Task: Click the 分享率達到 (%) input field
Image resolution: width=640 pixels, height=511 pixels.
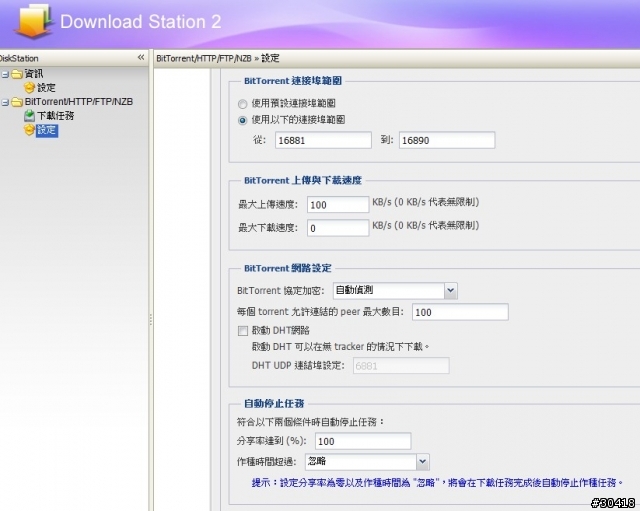Action: (x=363, y=441)
